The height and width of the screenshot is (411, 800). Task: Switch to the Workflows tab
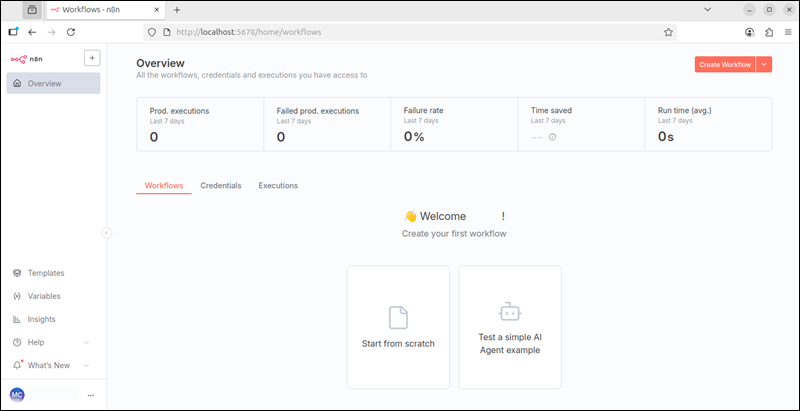coord(164,186)
